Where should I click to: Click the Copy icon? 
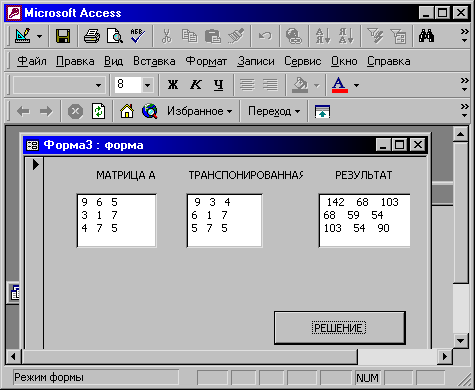point(189,36)
